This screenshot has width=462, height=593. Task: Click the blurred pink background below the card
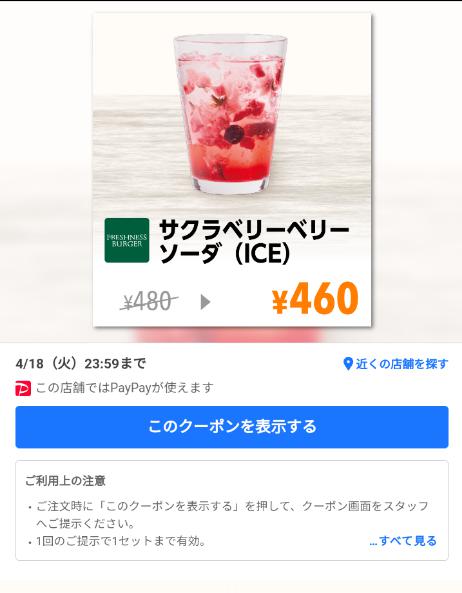click(229, 335)
